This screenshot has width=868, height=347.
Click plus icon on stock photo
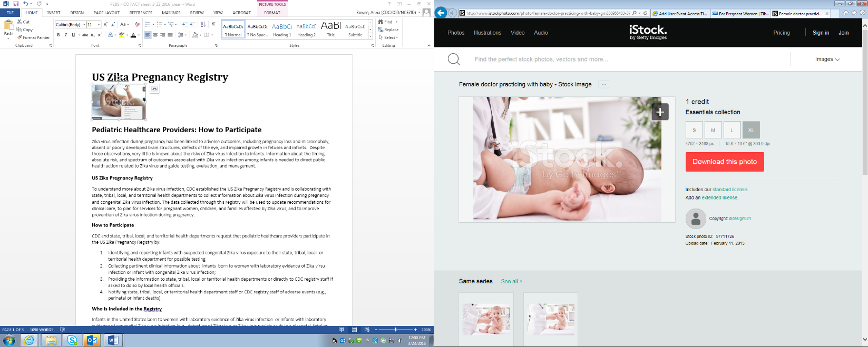(660, 112)
